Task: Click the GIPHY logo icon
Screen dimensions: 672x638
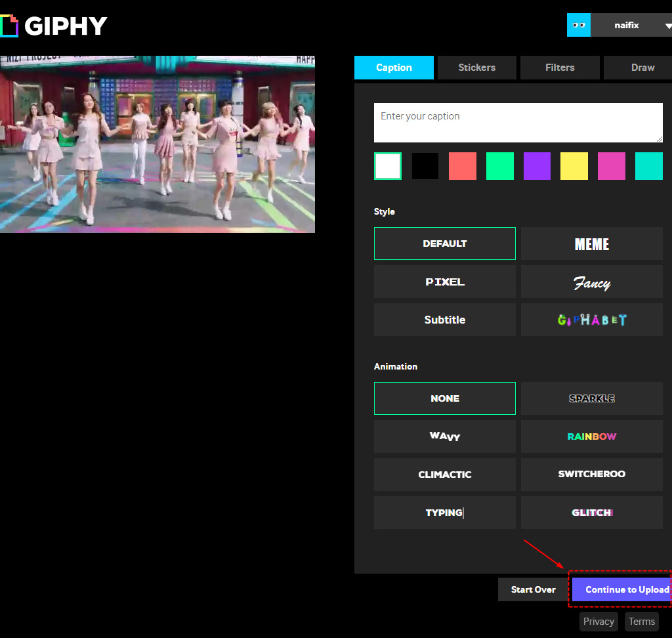Action: (x=9, y=26)
